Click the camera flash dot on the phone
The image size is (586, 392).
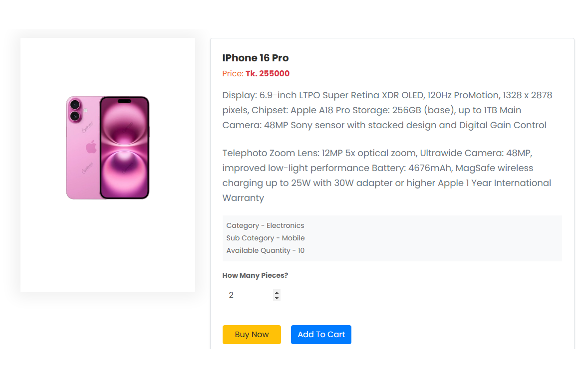[x=85, y=111]
